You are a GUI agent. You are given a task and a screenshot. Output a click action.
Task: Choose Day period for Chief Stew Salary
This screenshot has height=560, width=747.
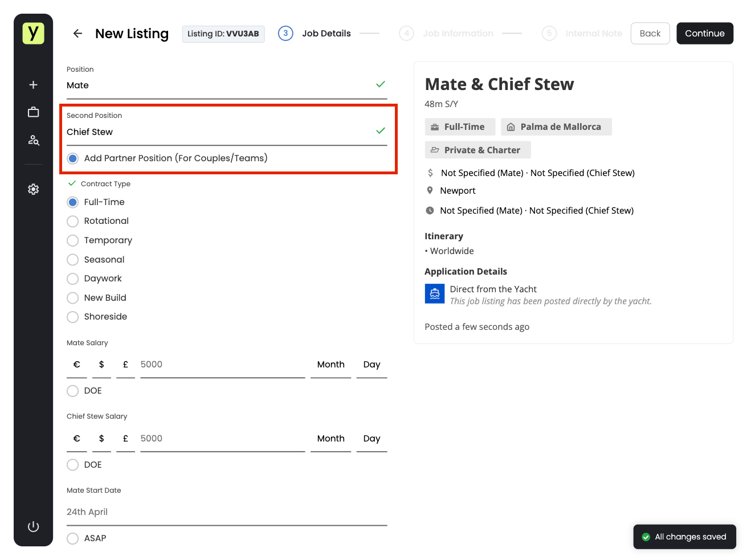(372, 439)
